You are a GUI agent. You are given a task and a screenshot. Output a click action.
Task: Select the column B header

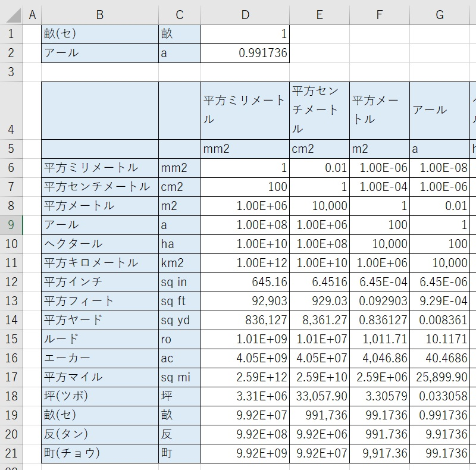99,15
